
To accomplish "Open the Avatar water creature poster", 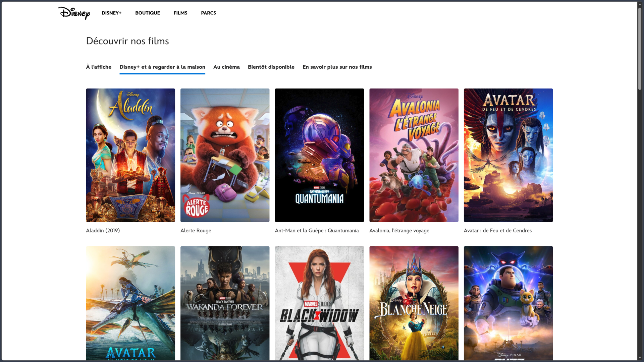I will [130, 303].
